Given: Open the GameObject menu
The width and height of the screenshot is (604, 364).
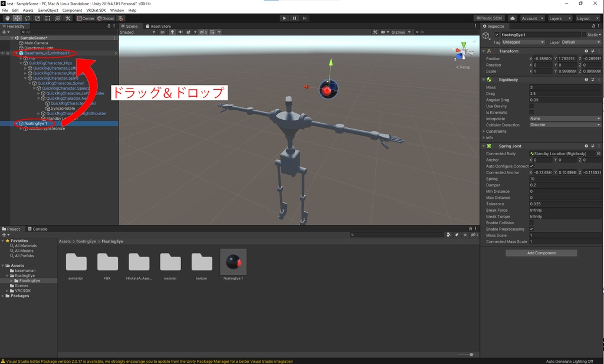Looking at the screenshot, I should [47, 9].
